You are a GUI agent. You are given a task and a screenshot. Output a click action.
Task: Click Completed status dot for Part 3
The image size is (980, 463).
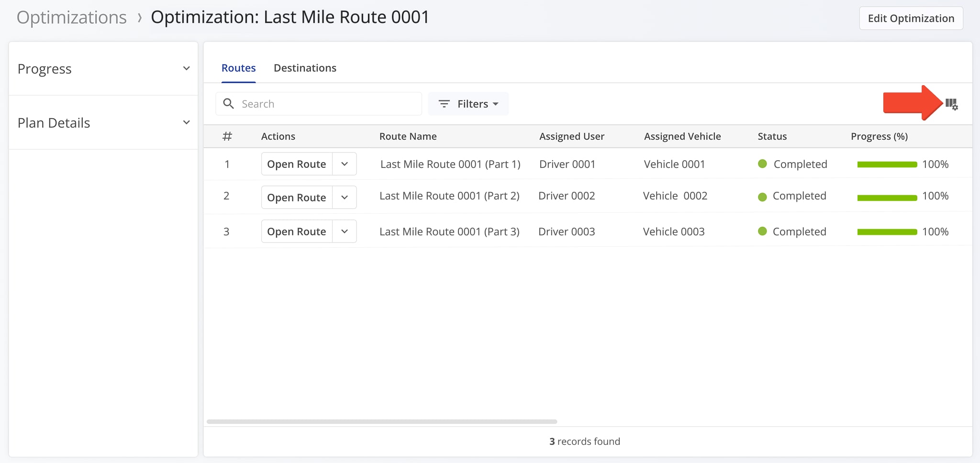(x=762, y=231)
